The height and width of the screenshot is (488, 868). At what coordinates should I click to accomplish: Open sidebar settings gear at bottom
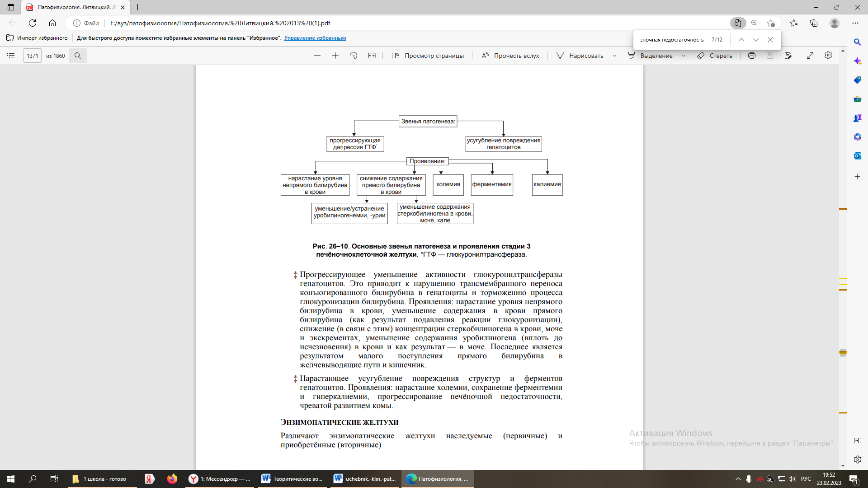click(x=857, y=460)
